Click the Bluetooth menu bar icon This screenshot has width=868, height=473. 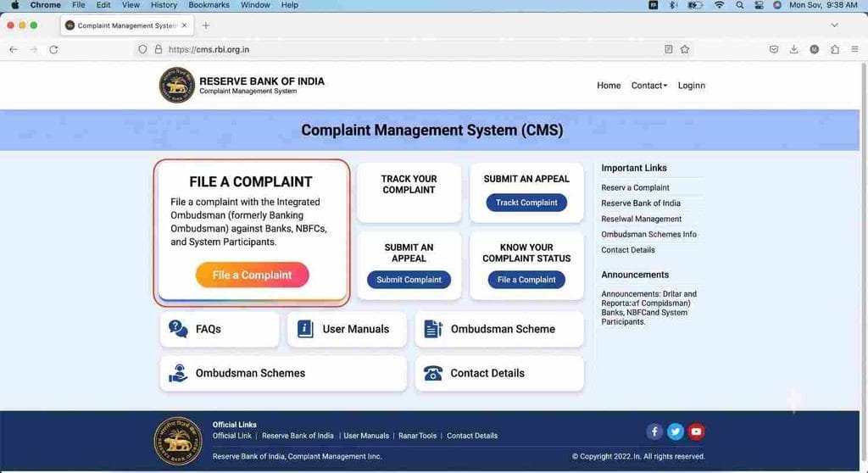pos(673,5)
